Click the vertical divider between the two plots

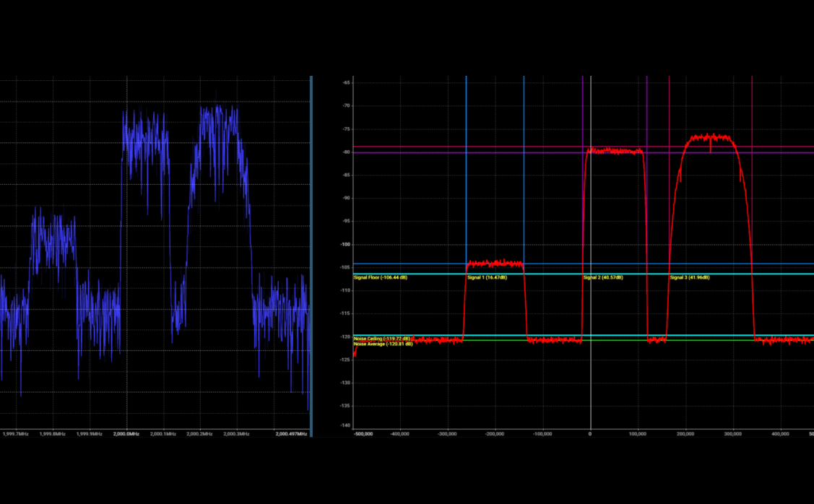point(311,253)
